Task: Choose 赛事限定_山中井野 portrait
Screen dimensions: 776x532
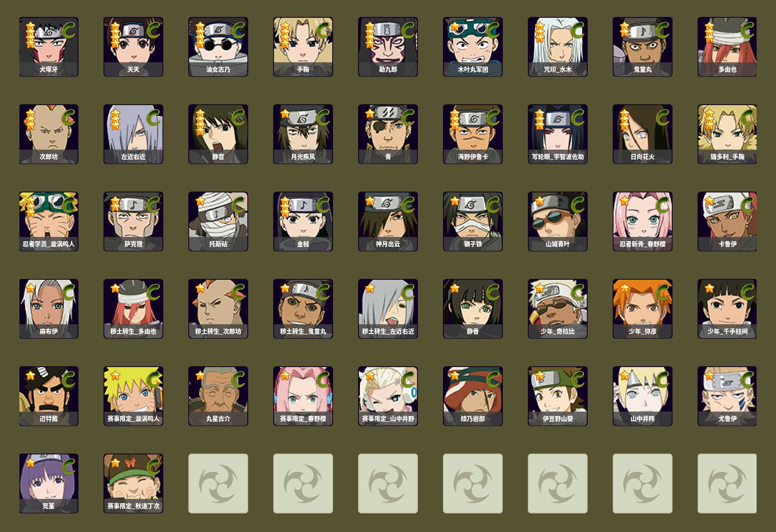Action: pos(388,396)
